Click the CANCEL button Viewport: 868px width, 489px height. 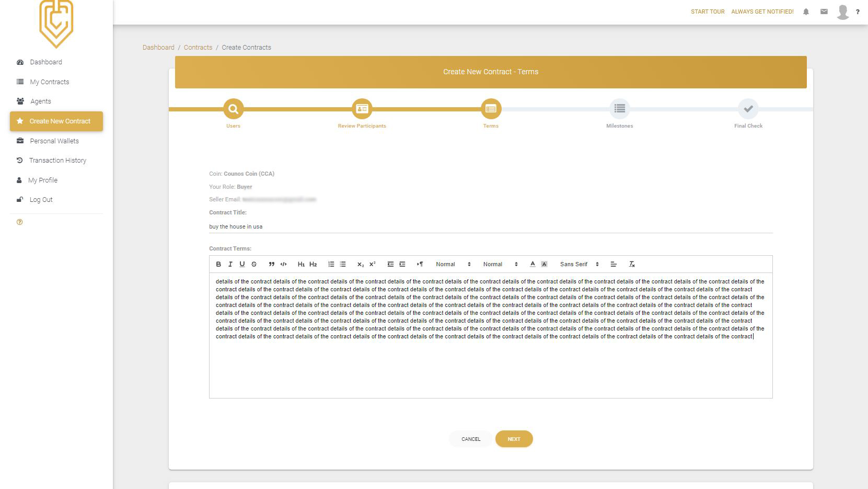pos(471,439)
